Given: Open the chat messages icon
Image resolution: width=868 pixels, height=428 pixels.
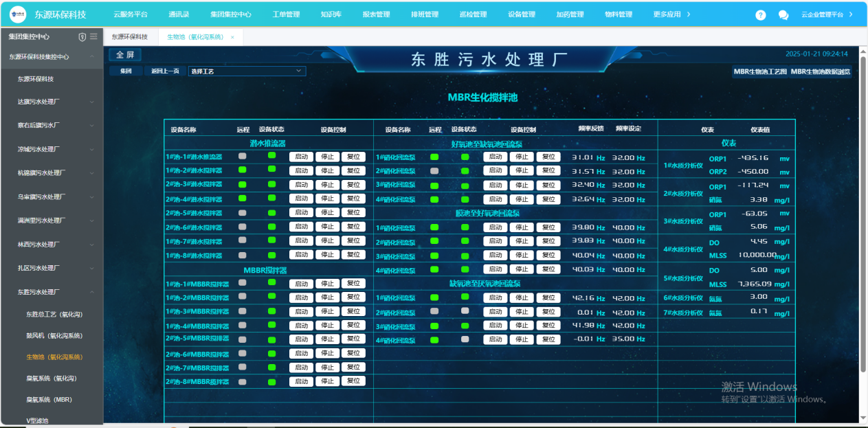Looking at the screenshot, I should pyautogui.click(x=783, y=14).
